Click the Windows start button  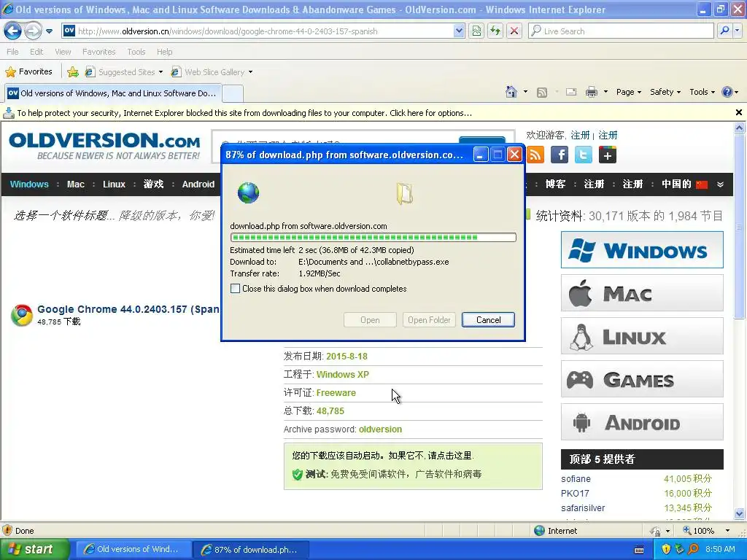34,550
